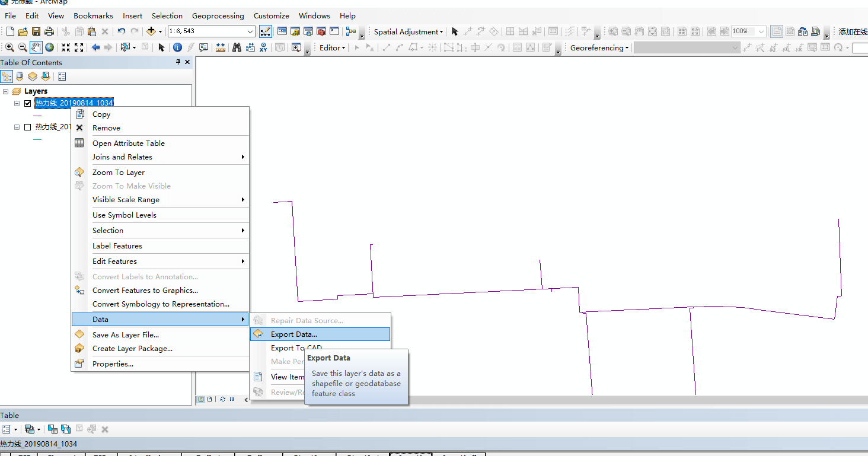Image resolution: width=868 pixels, height=456 pixels.
Task: Enable the second unchecked 热力线 layer
Action: [27, 127]
